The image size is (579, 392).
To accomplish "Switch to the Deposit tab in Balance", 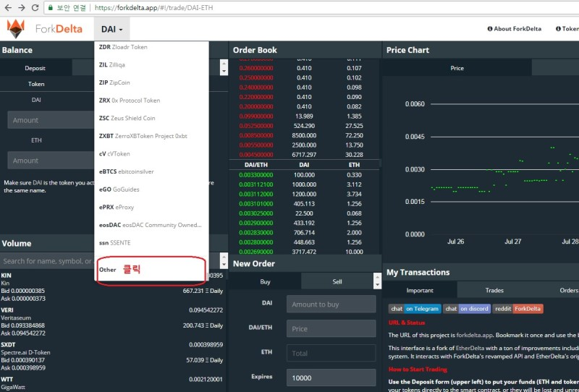I will 35,68.
